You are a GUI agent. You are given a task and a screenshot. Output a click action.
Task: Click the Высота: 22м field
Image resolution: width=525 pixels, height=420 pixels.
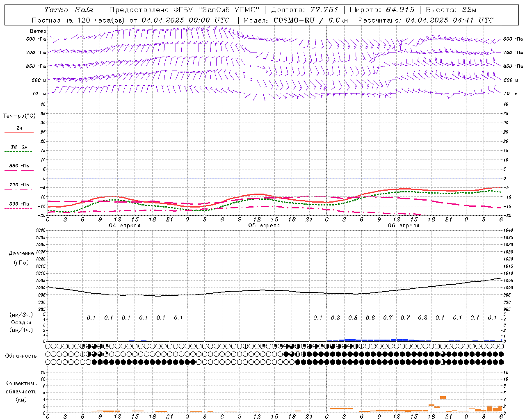pos(451,10)
